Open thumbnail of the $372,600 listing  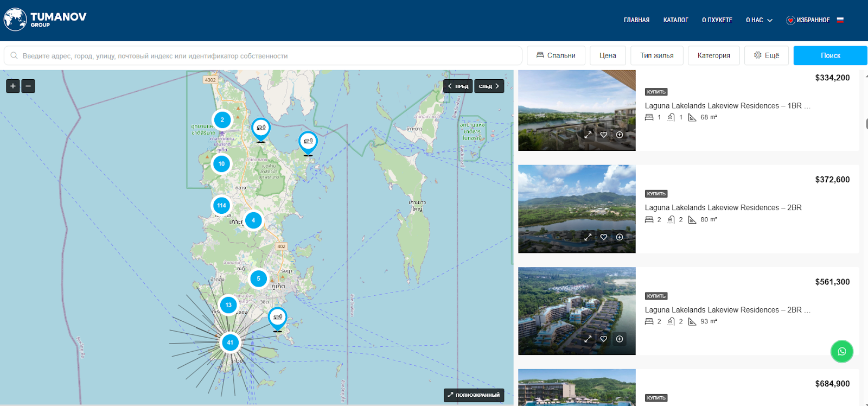point(577,209)
